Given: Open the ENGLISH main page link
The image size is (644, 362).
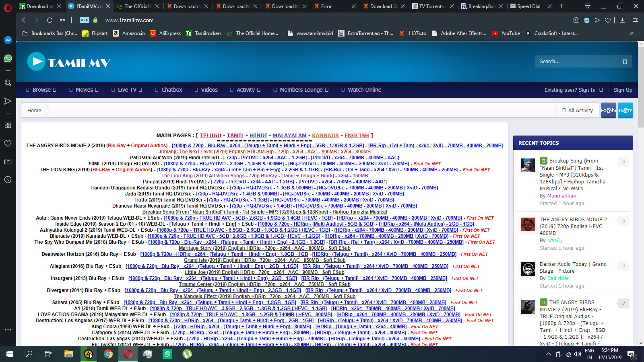Looking at the screenshot, I should 357,136.
